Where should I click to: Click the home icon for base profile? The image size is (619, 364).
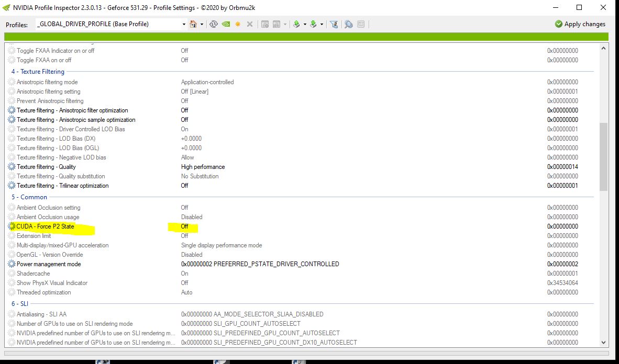[x=193, y=24]
